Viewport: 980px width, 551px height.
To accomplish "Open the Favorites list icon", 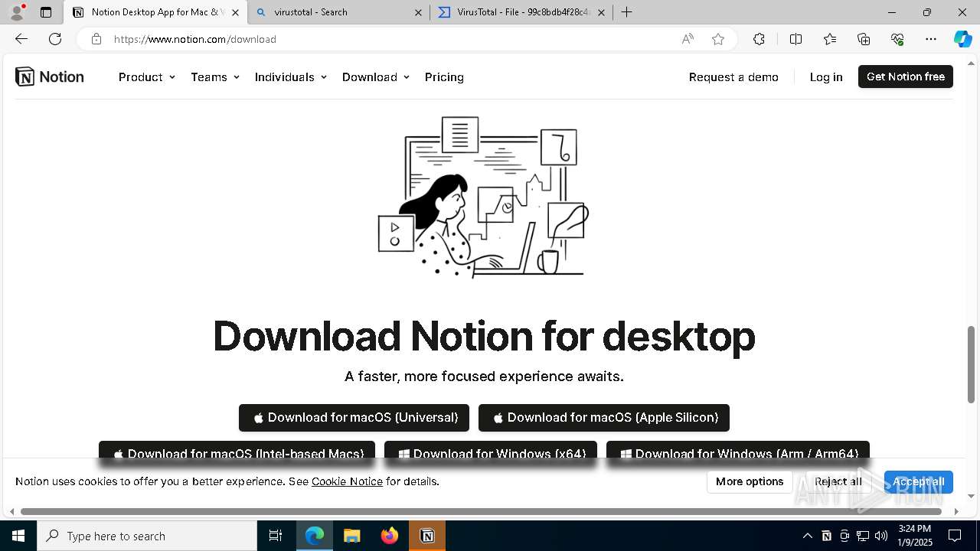I will (x=830, y=39).
